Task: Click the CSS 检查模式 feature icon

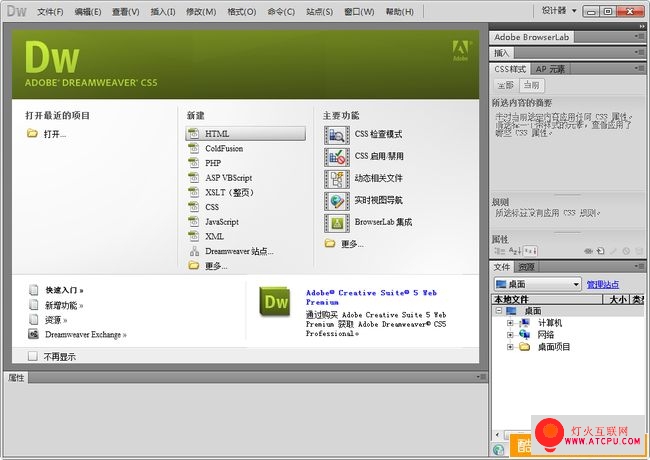Action: click(x=337, y=135)
